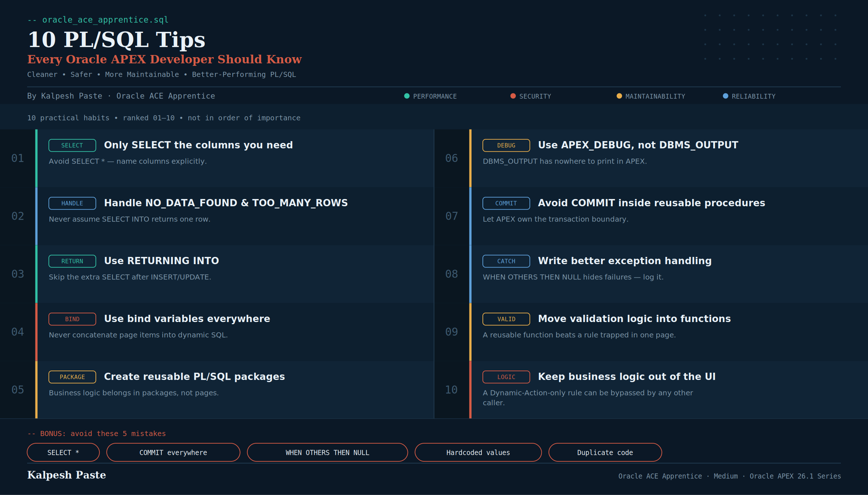
Task: Click the number 01 in left column
Action: (18, 158)
